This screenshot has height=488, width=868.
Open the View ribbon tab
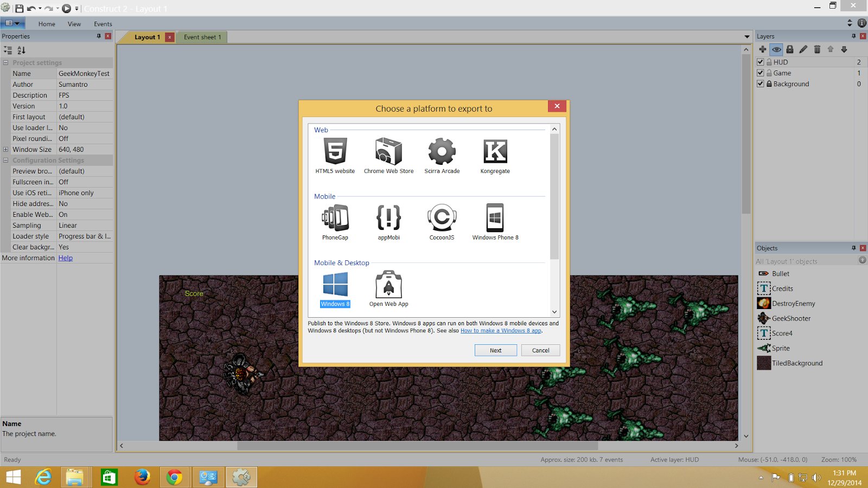[x=74, y=24]
